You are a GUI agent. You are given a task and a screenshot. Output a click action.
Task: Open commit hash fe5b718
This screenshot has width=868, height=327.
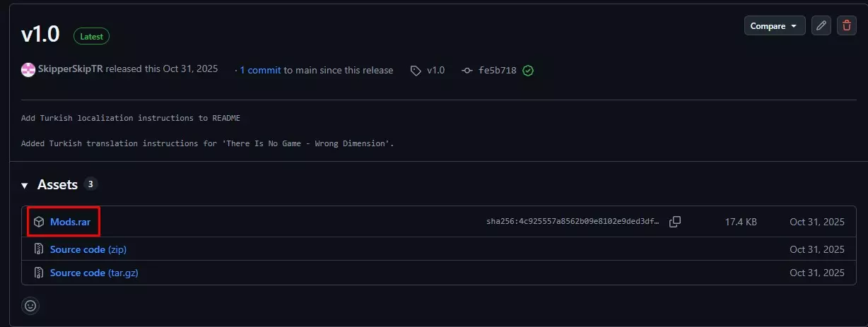click(x=498, y=71)
